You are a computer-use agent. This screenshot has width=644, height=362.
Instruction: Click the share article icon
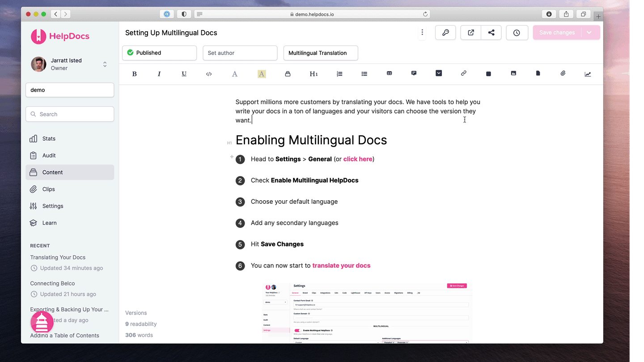click(x=491, y=33)
